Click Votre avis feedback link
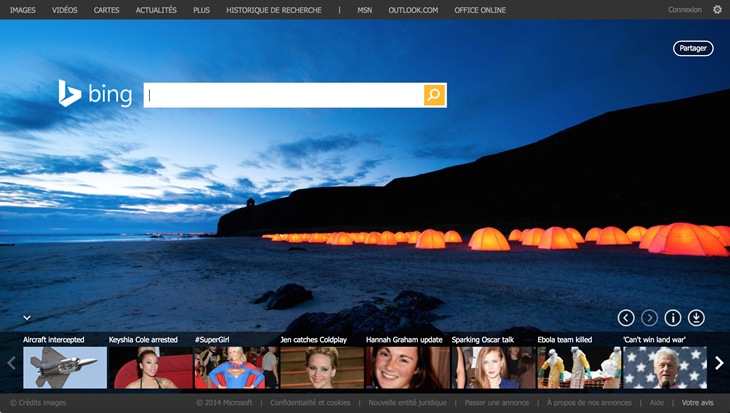730x413 pixels. pyautogui.click(x=697, y=403)
